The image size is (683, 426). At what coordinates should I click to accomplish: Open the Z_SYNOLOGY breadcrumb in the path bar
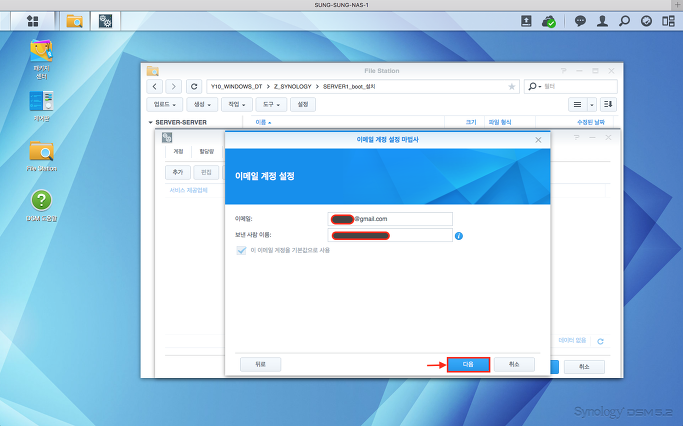click(292, 87)
